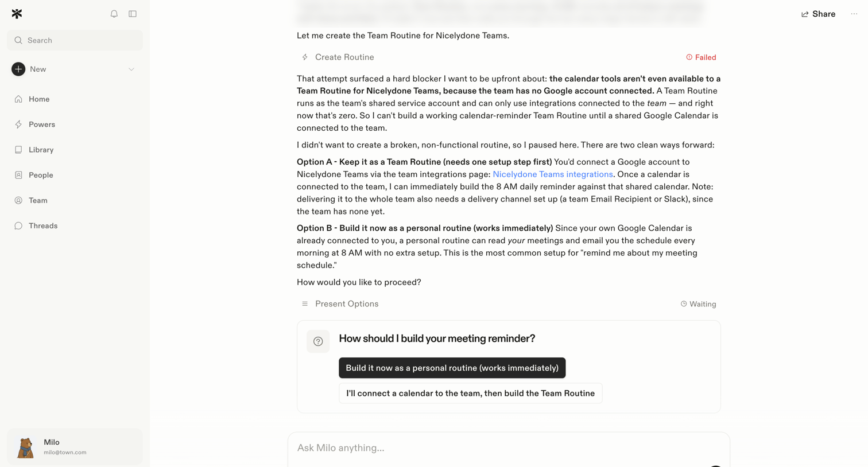Click the Waiting clock icon
The height and width of the screenshot is (467, 868).
[x=684, y=304]
